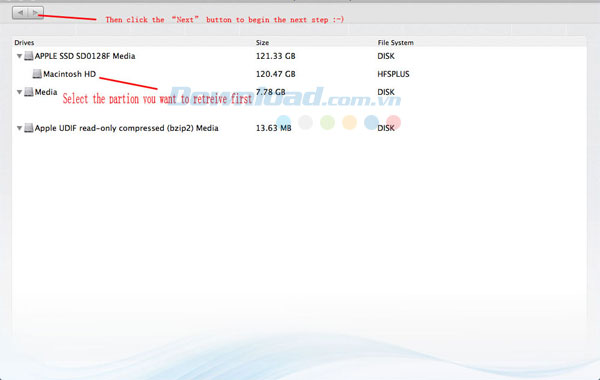Select the Apple UDIF read-only compressed Media row
600x380 pixels.
pyautogui.click(x=299, y=128)
